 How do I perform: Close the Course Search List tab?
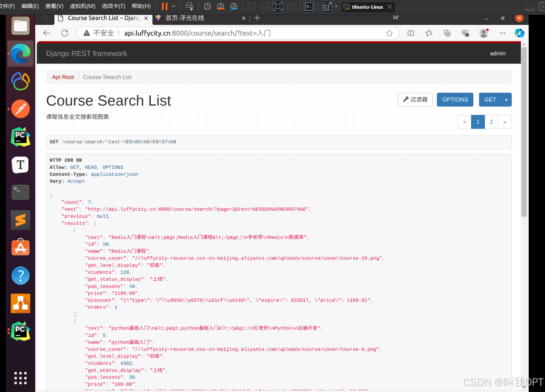tap(146, 18)
